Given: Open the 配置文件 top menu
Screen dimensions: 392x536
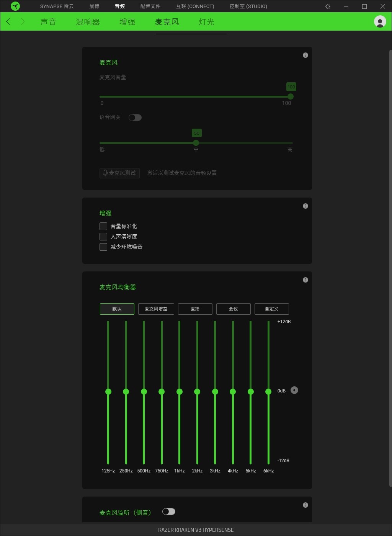Looking at the screenshot, I should point(150,7).
